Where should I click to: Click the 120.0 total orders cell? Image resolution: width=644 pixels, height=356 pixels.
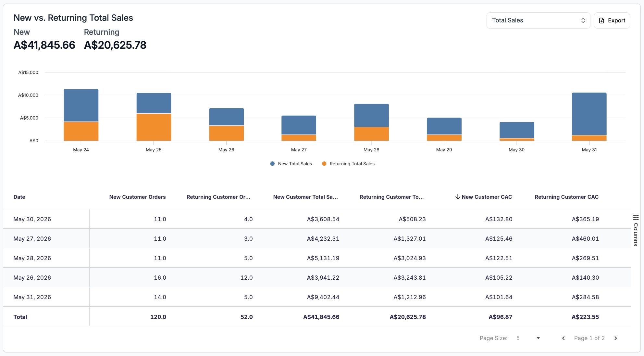[x=158, y=317]
